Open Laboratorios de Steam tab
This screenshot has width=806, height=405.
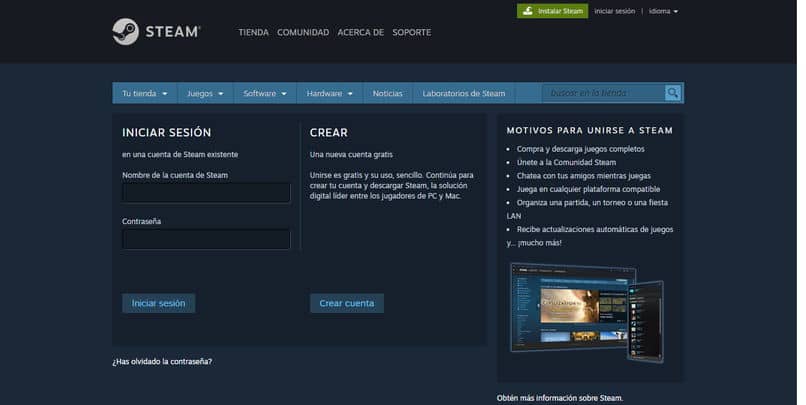(464, 94)
